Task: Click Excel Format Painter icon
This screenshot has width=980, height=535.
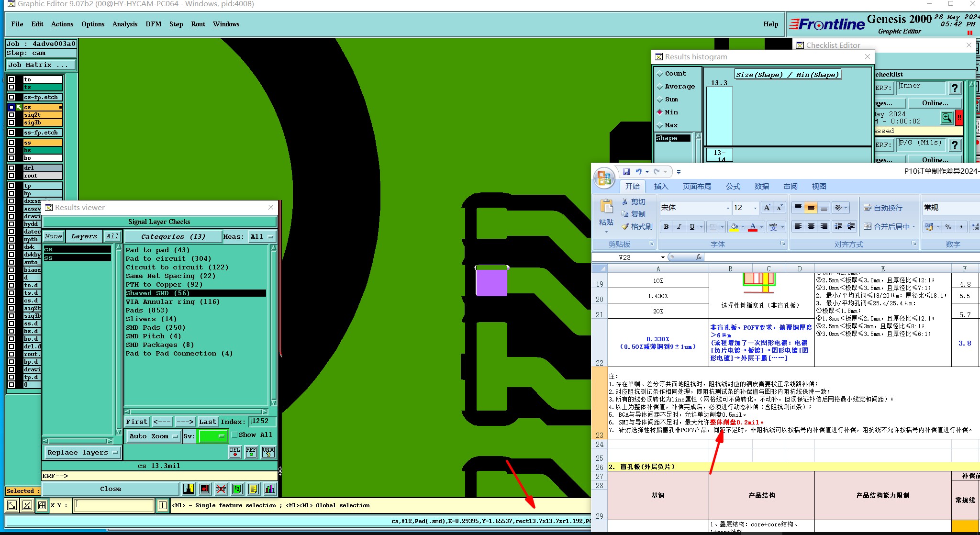Action: [x=625, y=227]
